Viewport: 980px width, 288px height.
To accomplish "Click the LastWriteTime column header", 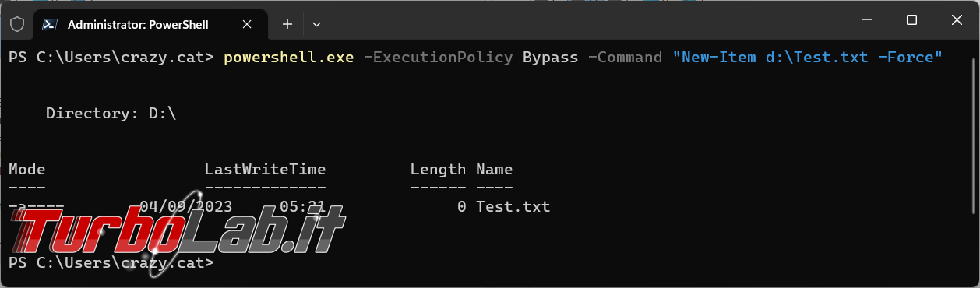I will [265, 169].
